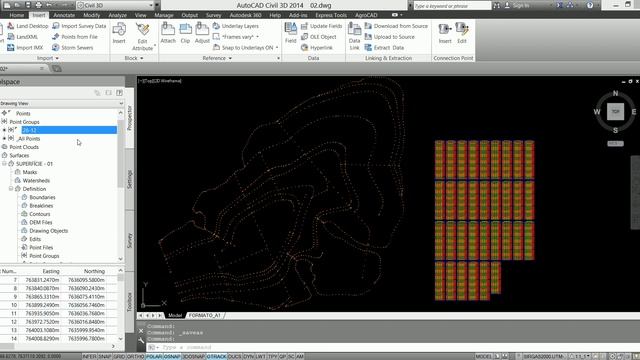Click the OLE Object icon
The height and width of the screenshot is (360, 640).
tap(304, 37)
